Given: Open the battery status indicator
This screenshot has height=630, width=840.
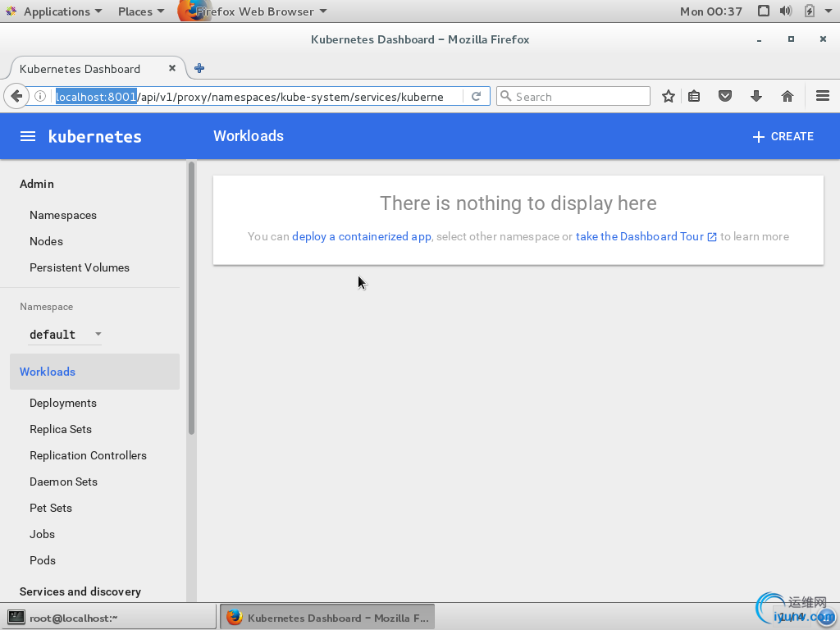Looking at the screenshot, I should click(810, 11).
